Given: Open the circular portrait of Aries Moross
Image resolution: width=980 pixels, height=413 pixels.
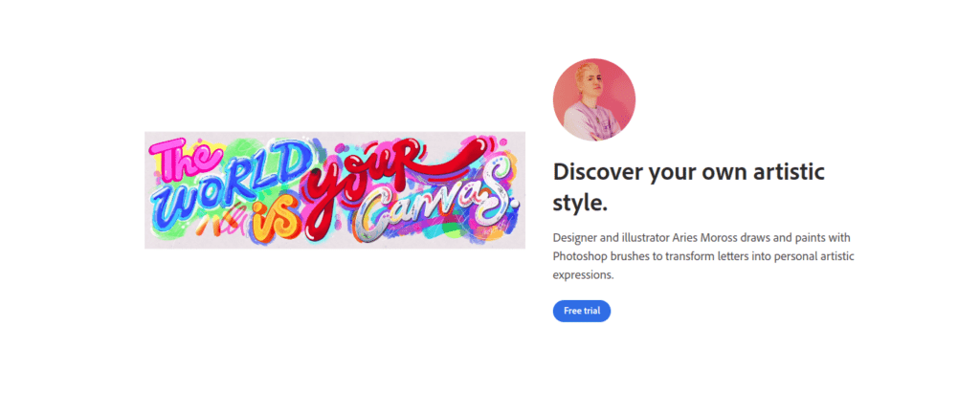Looking at the screenshot, I should (x=593, y=99).
